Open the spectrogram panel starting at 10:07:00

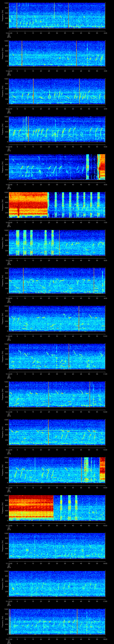(x=57, y=243)
